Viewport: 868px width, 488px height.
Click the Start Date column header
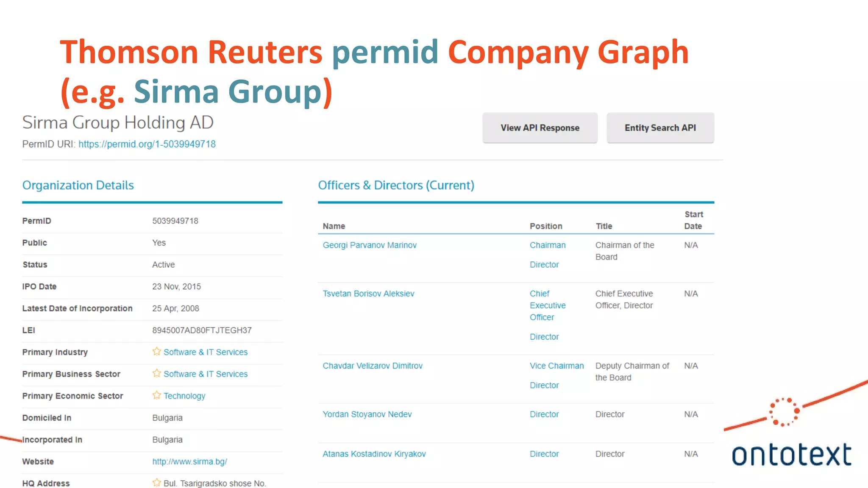(694, 220)
